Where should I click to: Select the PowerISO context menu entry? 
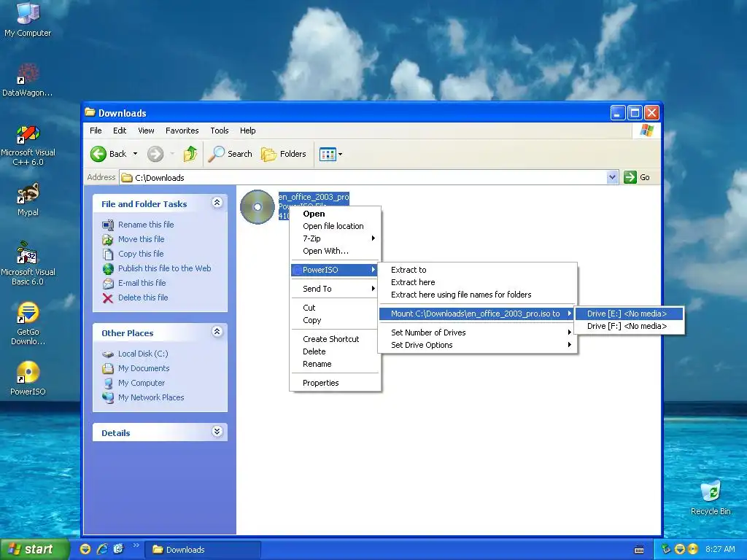tap(335, 270)
